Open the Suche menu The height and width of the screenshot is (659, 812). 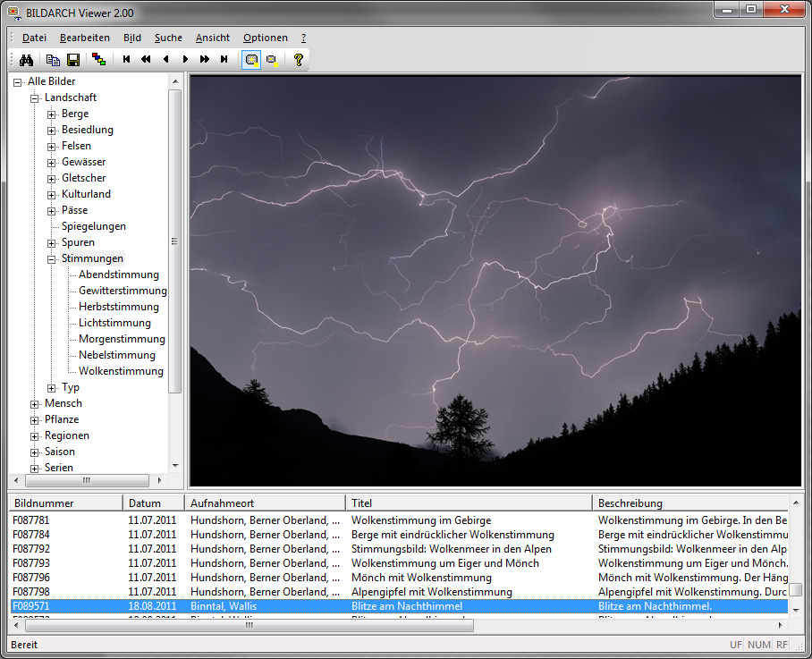tap(168, 38)
